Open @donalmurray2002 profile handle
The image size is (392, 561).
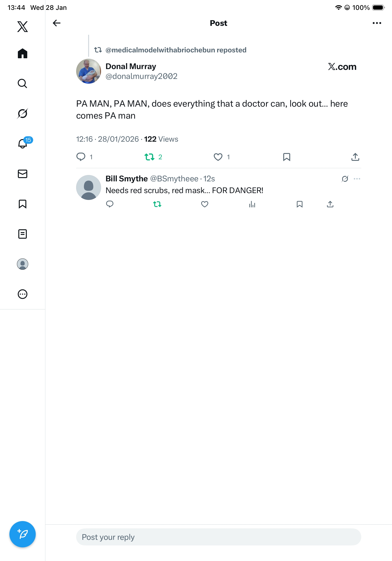click(x=141, y=76)
